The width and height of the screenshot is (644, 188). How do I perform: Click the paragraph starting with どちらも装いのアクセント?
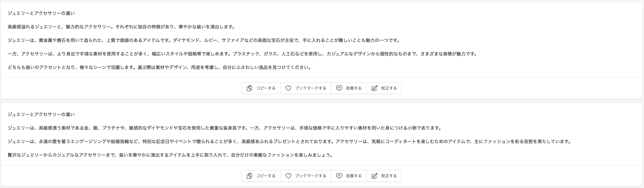pos(160,67)
